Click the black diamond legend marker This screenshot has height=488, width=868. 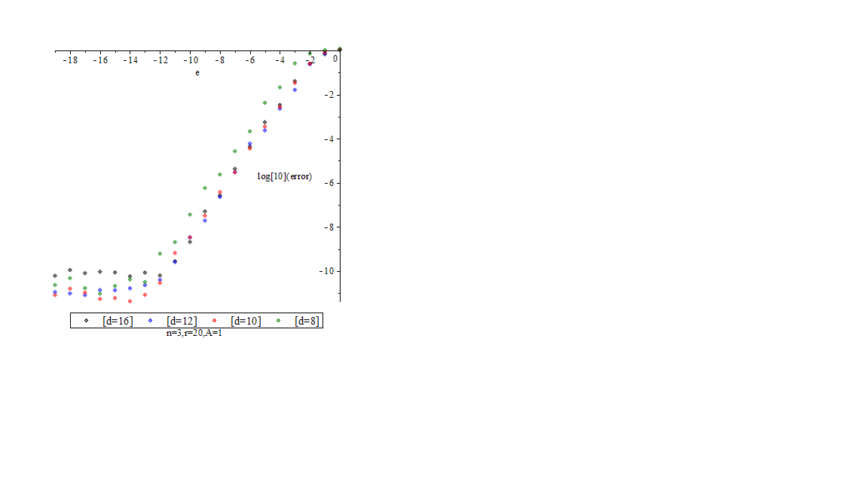(87, 320)
